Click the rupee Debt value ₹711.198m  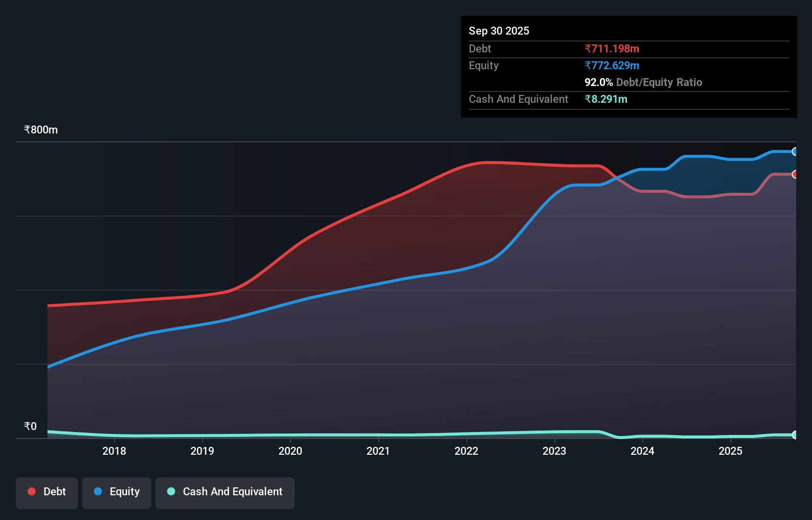[612, 48]
